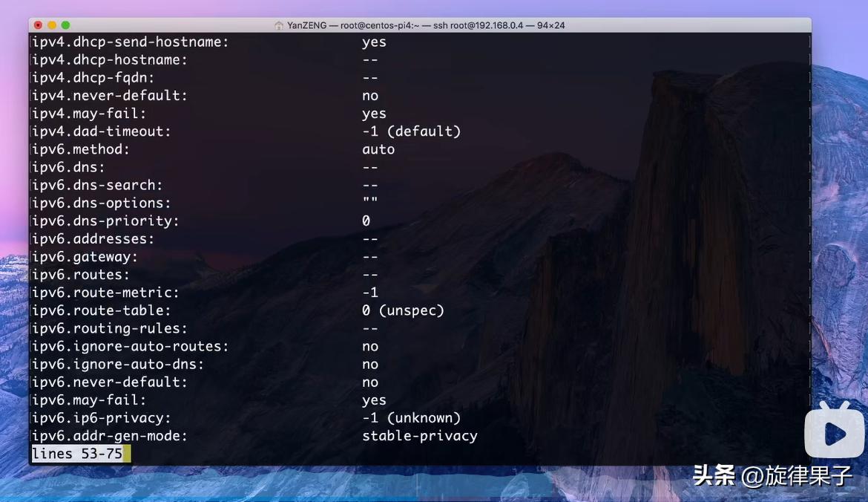Click the ipv6.ignore-auto-routes property name
Screen dimensions: 868x502
click(x=131, y=347)
